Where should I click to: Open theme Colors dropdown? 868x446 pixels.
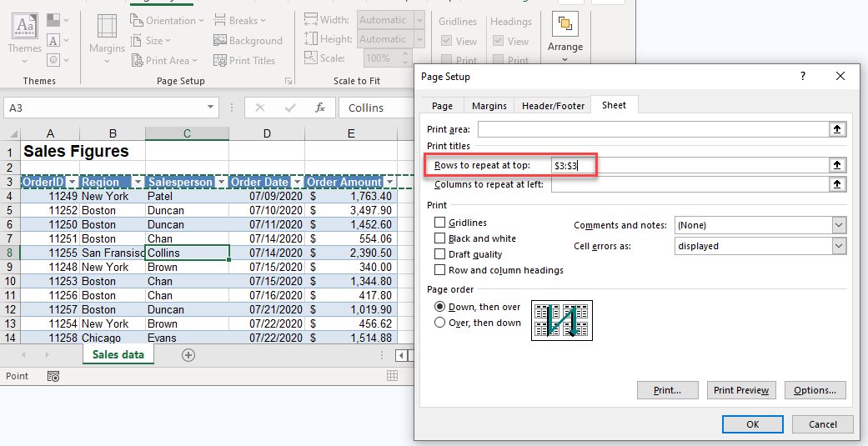58,21
